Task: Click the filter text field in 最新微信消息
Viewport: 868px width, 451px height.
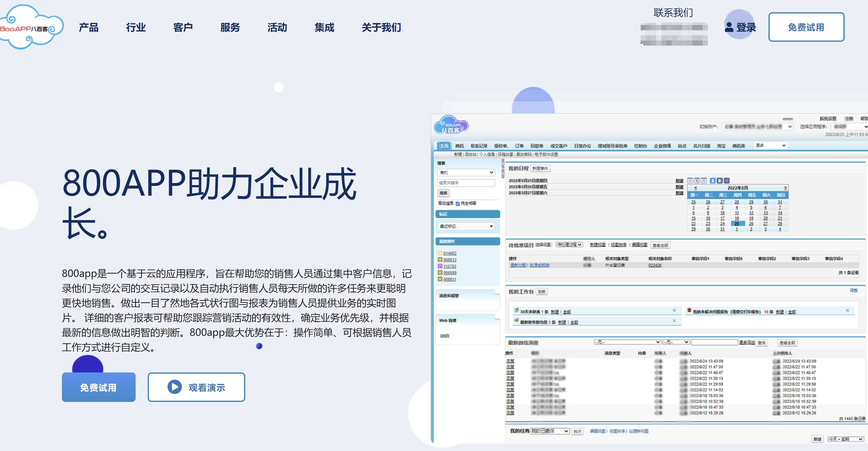Action: 714,342
